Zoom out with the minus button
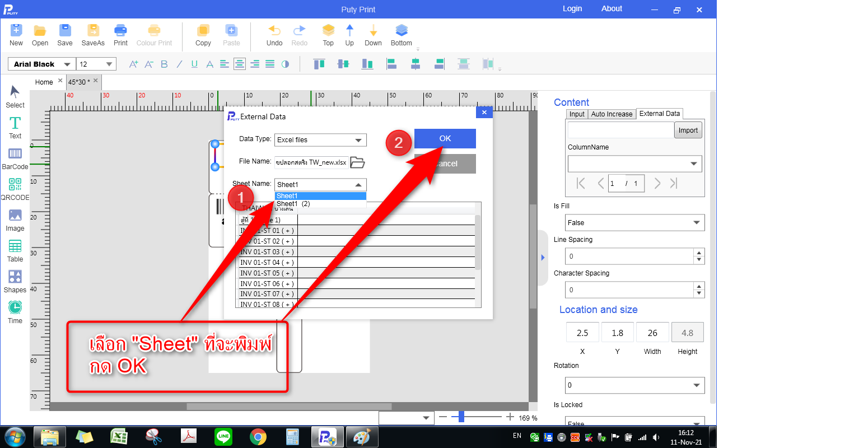The height and width of the screenshot is (448, 868). pyautogui.click(x=443, y=417)
